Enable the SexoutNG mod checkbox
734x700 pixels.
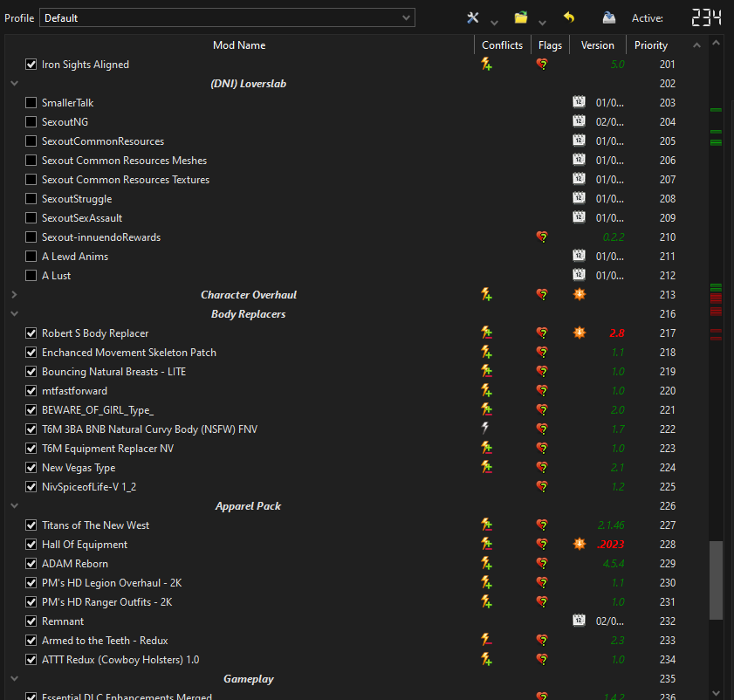tap(31, 121)
